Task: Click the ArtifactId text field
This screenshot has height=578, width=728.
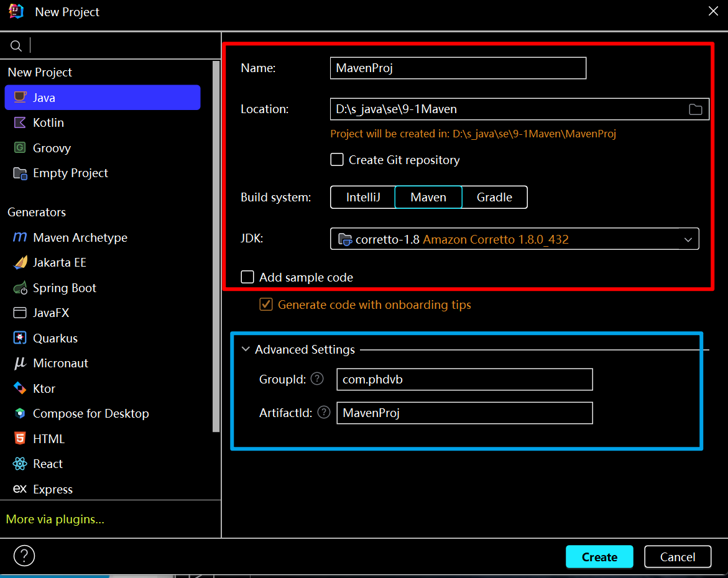Action: pos(465,413)
